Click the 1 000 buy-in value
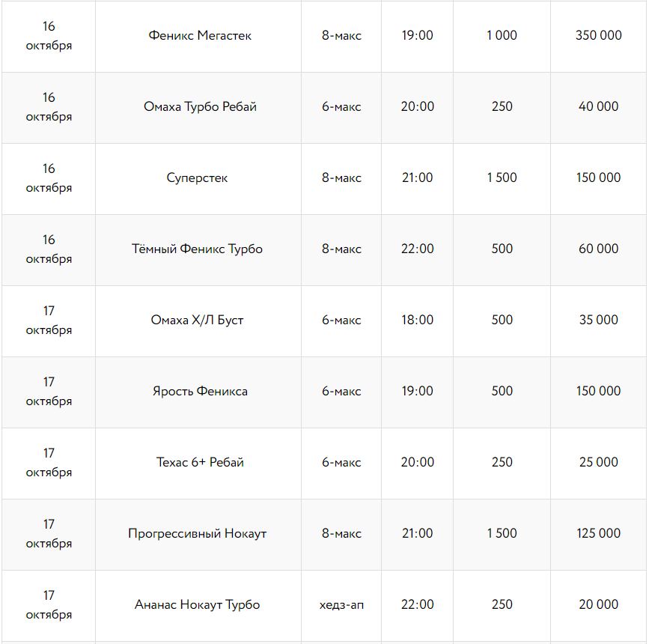 [502, 36]
